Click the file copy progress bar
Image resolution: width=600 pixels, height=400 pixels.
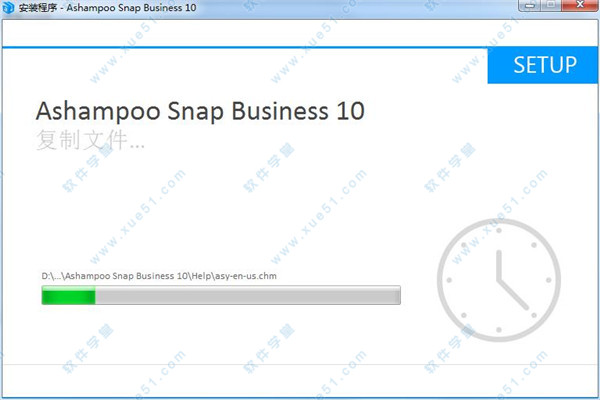pyautogui.click(x=221, y=295)
